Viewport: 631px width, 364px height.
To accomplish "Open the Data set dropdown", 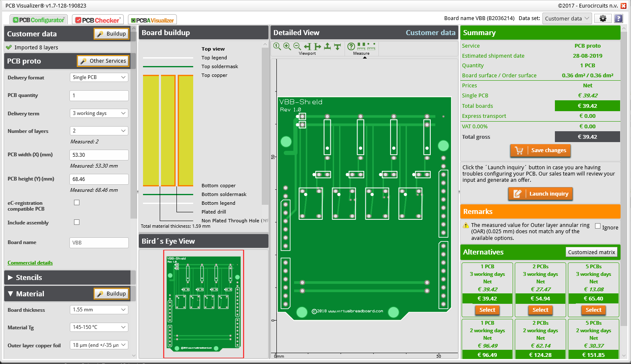I will pos(567,18).
